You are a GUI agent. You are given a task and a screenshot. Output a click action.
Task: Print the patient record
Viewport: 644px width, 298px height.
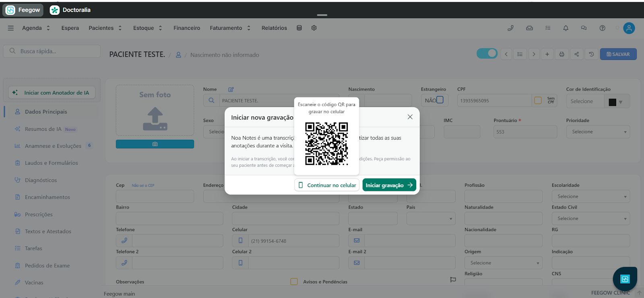561,54
